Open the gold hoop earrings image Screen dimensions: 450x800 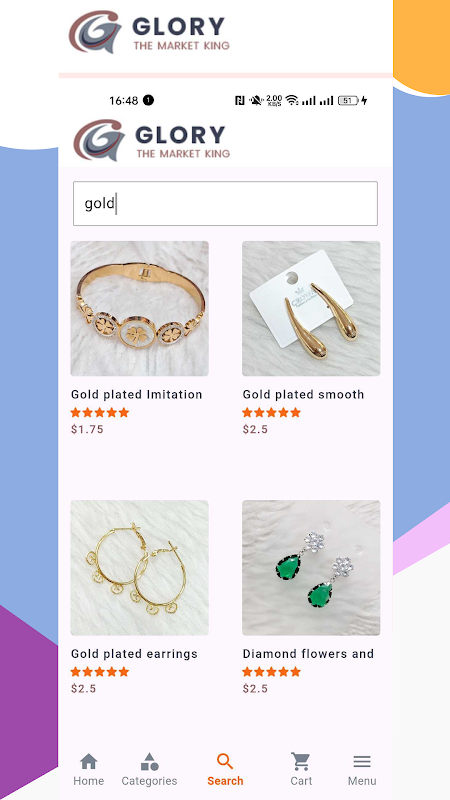[x=139, y=568]
